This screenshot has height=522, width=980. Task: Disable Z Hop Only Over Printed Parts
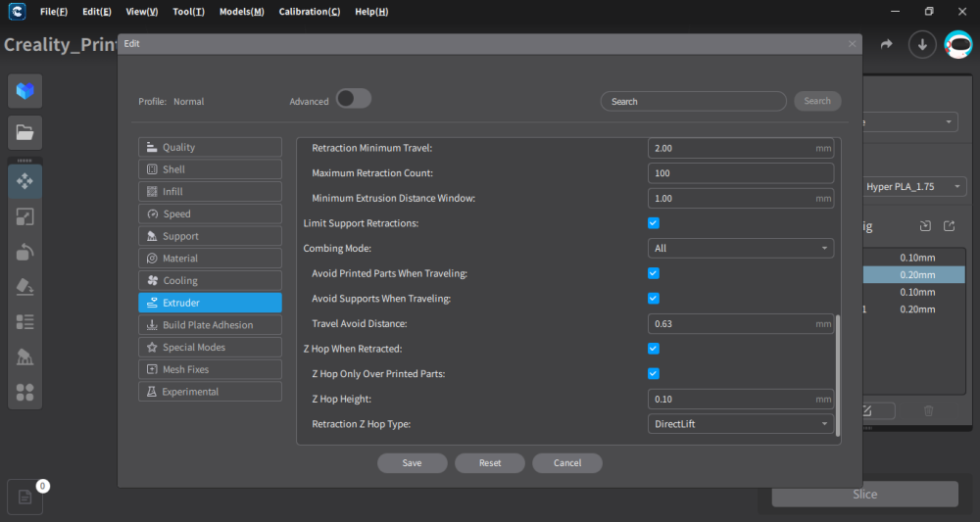pyautogui.click(x=654, y=373)
